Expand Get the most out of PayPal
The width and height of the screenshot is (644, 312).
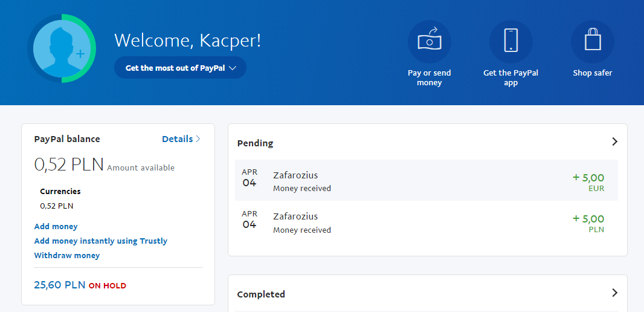point(180,68)
